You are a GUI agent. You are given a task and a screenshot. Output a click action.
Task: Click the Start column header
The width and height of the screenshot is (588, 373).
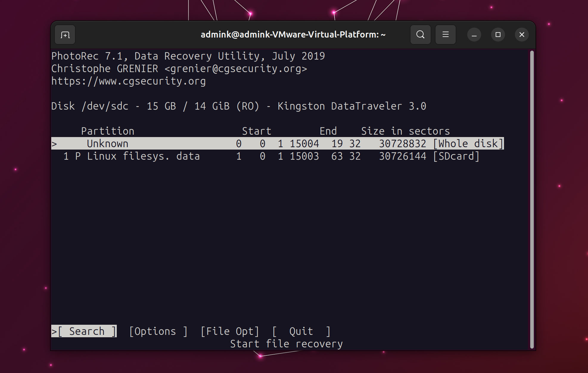pyautogui.click(x=256, y=131)
